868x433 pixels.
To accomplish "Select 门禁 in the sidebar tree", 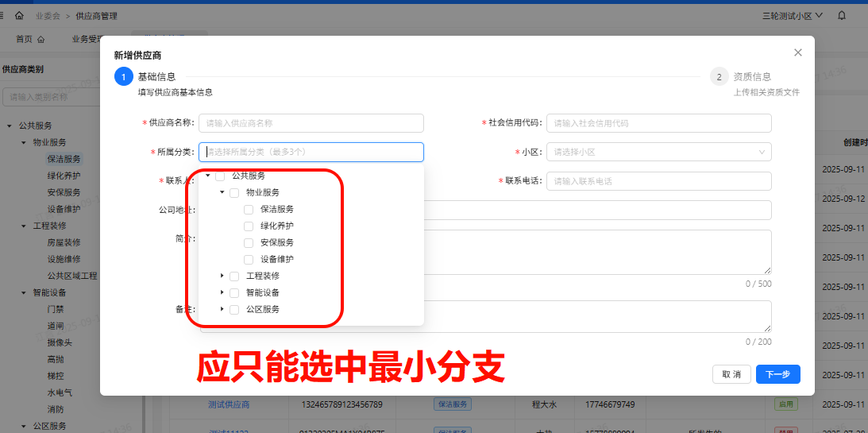I will pyautogui.click(x=56, y=310).
